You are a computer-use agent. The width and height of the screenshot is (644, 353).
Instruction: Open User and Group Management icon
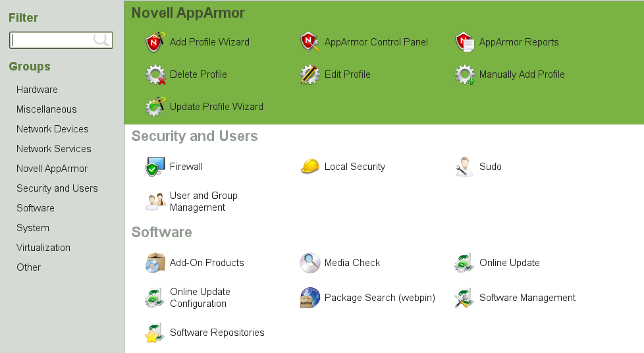(x=155, y=202)
